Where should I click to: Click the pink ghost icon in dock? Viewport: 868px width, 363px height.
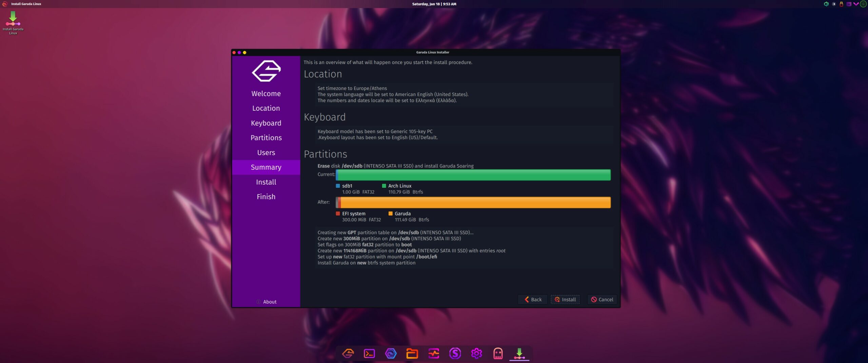click(498, 354)
